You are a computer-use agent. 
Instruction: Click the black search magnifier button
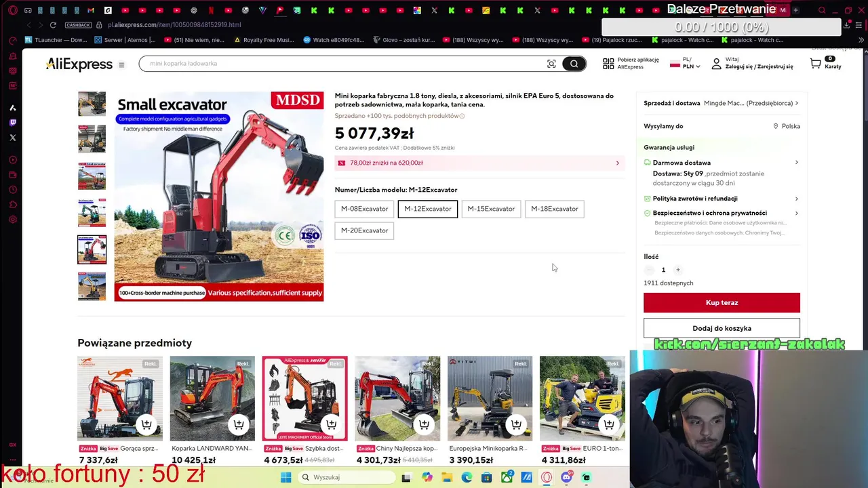[574, 64]
